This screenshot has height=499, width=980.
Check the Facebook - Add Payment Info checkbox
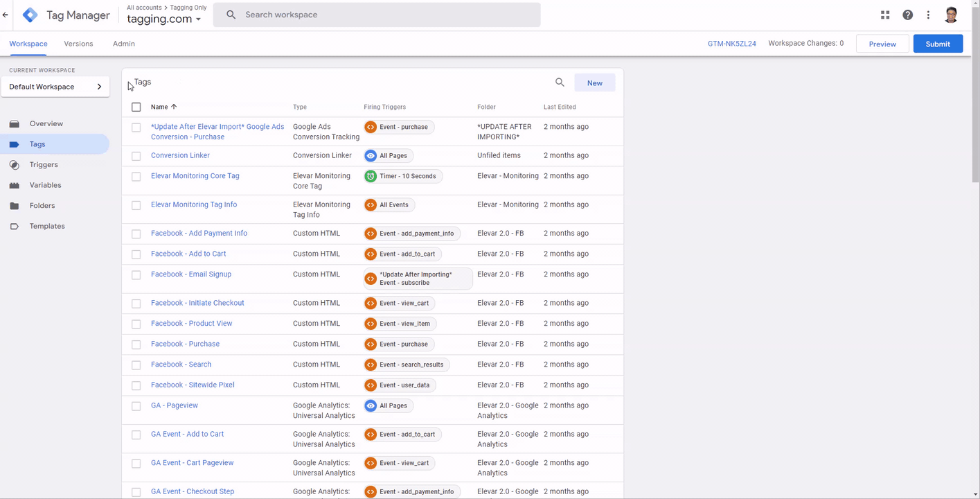(136, 234)
